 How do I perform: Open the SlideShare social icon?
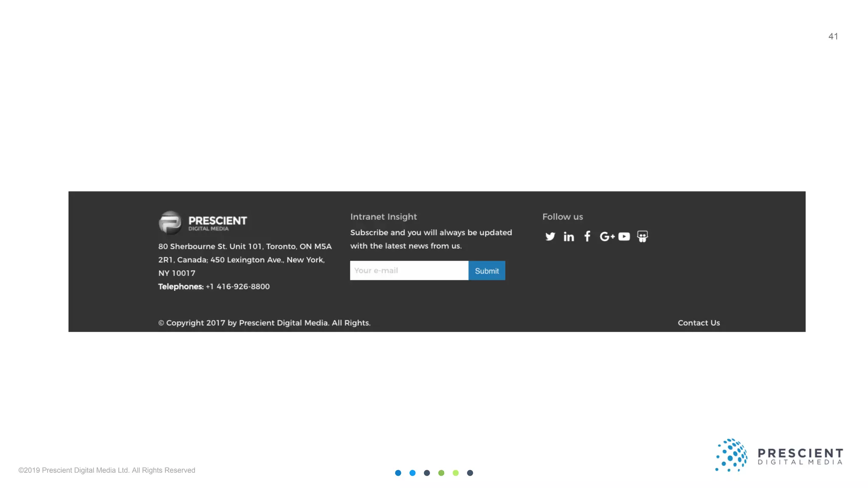(643, 236)
